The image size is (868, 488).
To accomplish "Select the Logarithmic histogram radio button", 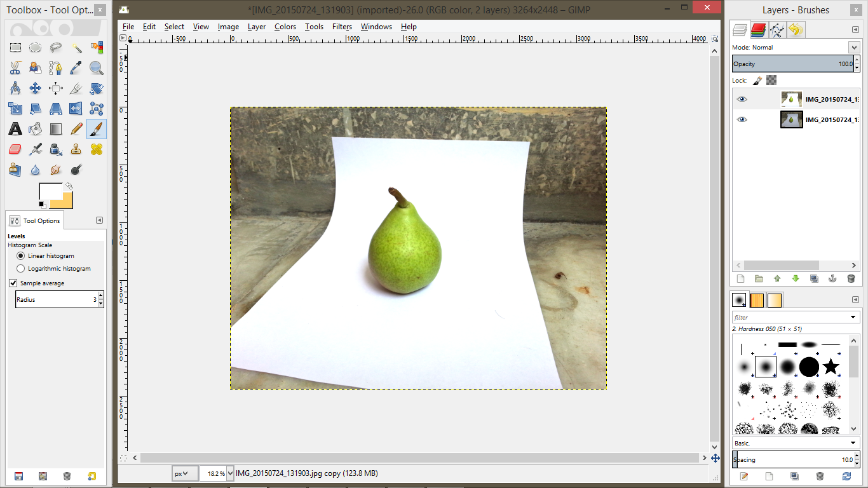I will tap(21, 267).
